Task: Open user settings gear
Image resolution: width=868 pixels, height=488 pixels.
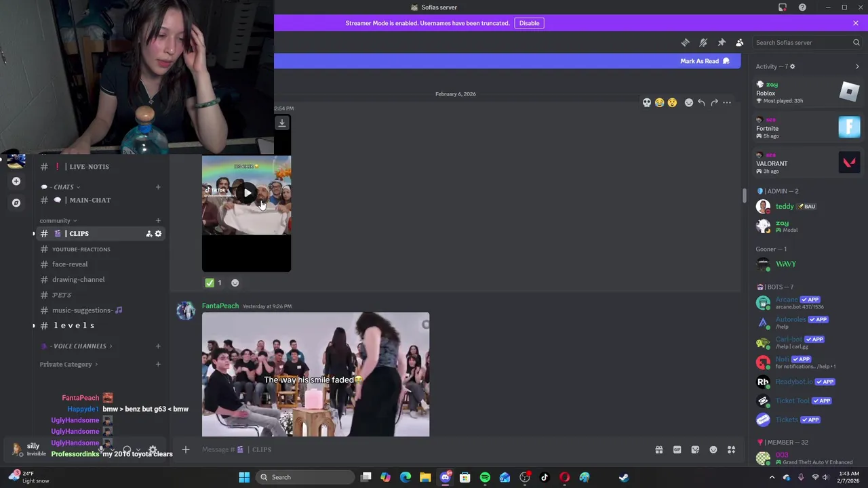Action: (153, 450)
